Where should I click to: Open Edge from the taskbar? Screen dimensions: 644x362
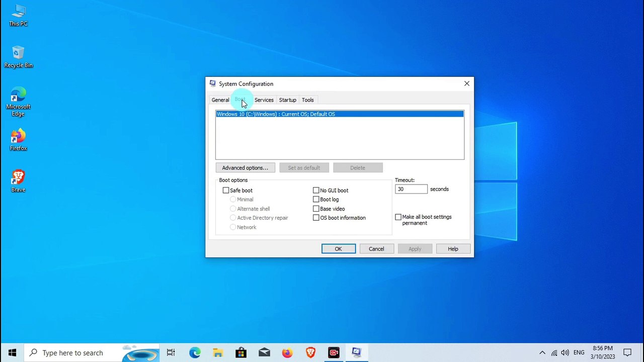point(195,352)
